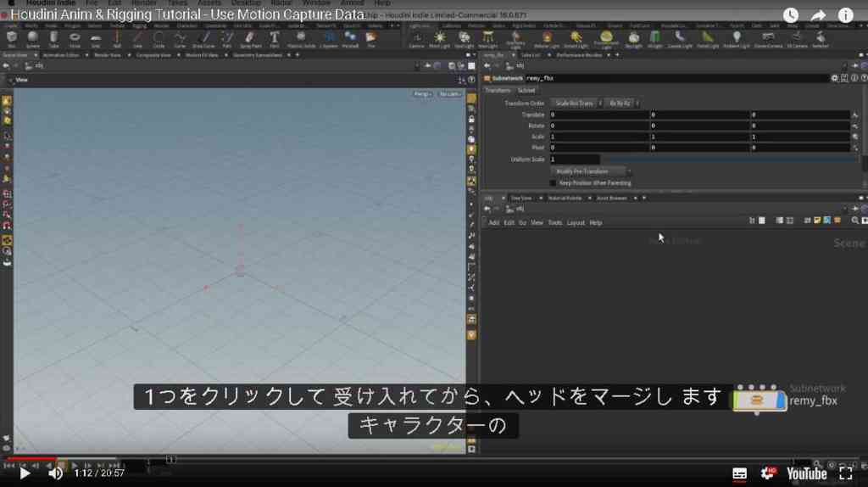Click the network editor search magnifier icon

[854, 221]
